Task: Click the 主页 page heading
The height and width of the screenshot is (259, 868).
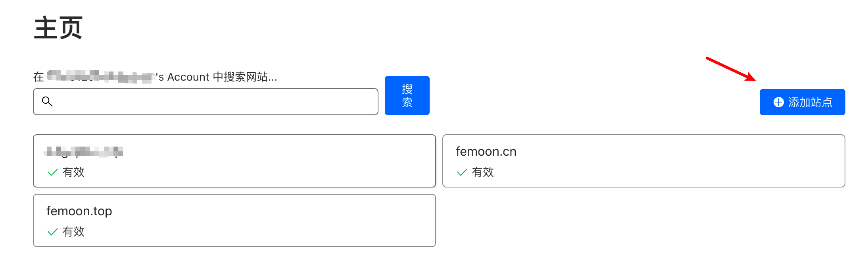Action: pos(58,27)
